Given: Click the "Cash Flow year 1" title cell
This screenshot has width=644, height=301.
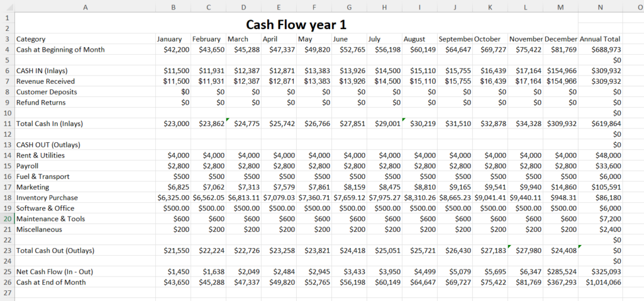Looking at the screenshot, I should click(x=296, y=25).
